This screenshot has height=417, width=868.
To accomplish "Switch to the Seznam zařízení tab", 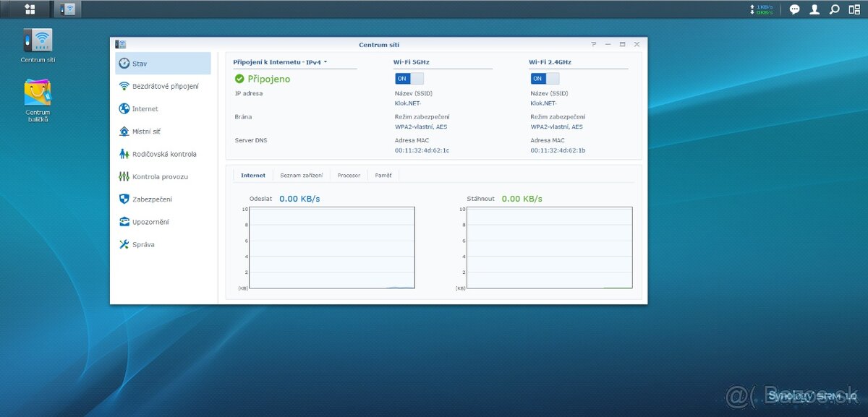I will [302, 176].
